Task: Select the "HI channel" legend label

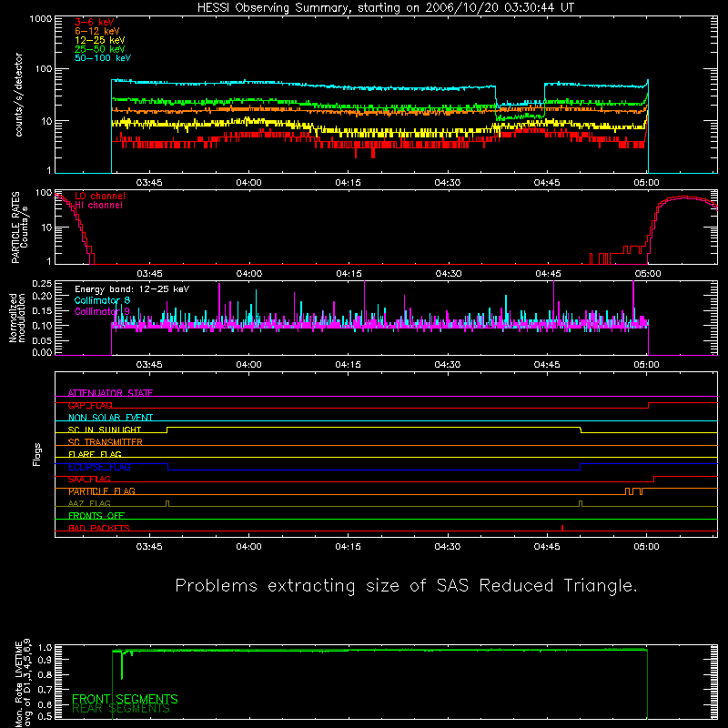Action: [99, 206]
